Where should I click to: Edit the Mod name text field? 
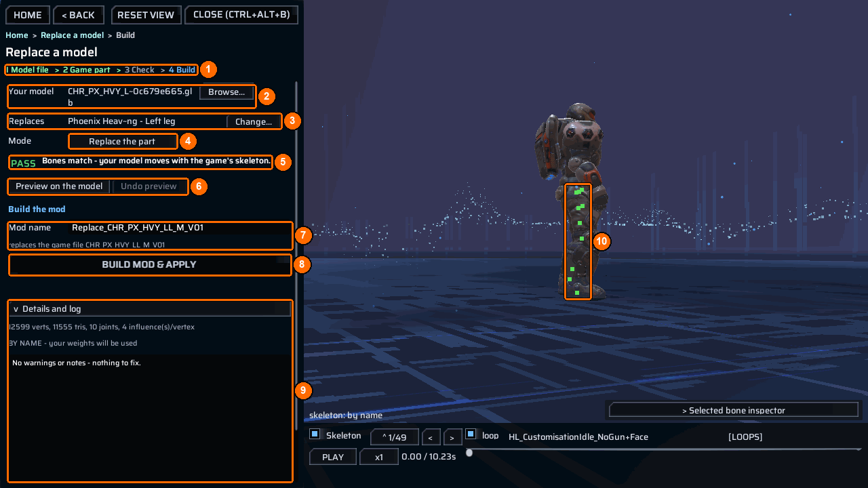pyautogui.click(x=181, y=228)
